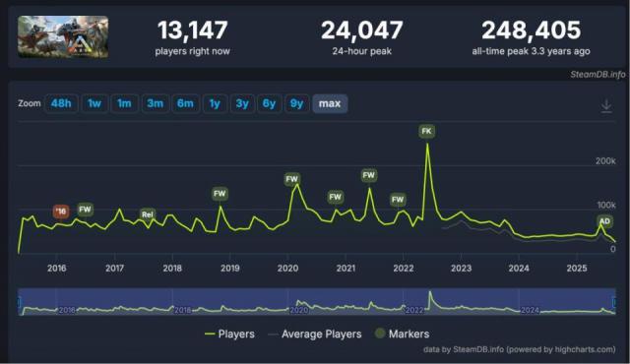Click the right navigator range handle

614,302
